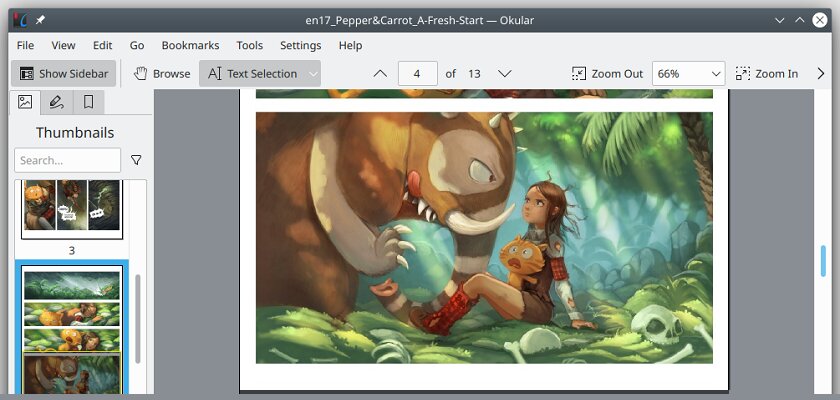Toggle the pin window on all desktops icon

pyautogui.click(x=40, y=20)
